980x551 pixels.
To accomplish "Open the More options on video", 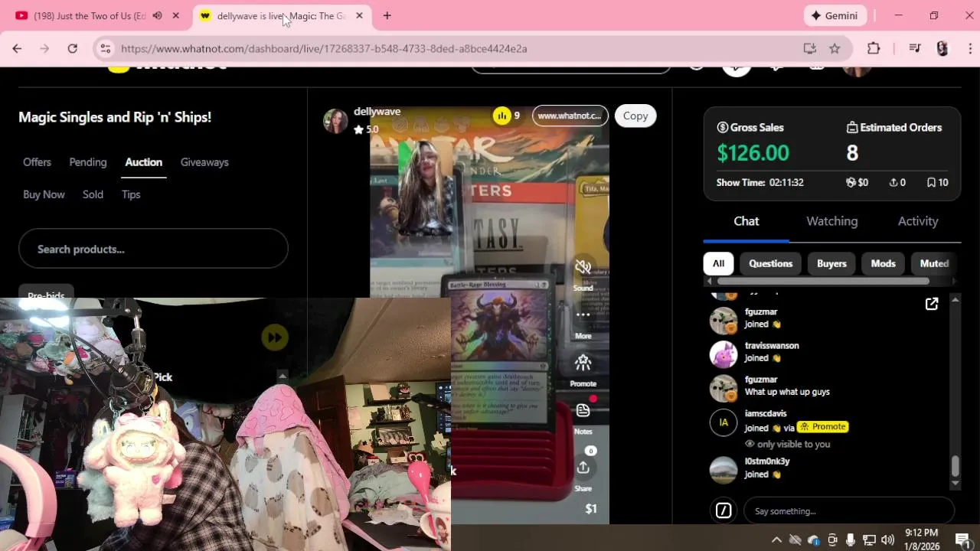I will coord(583,315).
